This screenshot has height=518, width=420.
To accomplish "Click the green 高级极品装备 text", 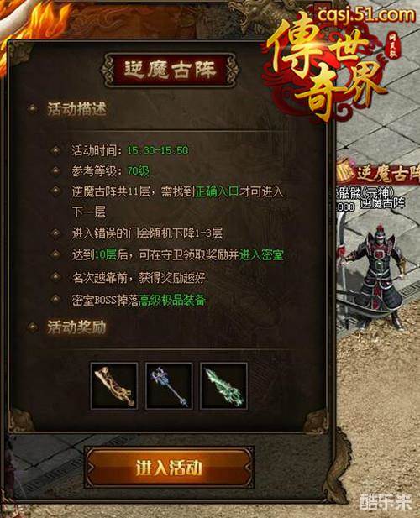I will pos(172,300).
